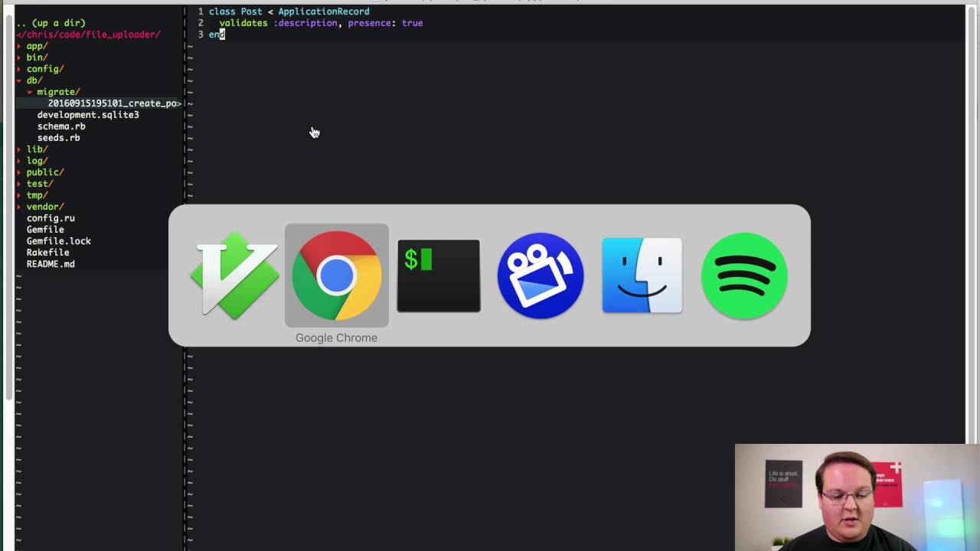Click 'validates' keyword on line 2
The height and width of the screenshot is (551, 980).
pos(243,23)
